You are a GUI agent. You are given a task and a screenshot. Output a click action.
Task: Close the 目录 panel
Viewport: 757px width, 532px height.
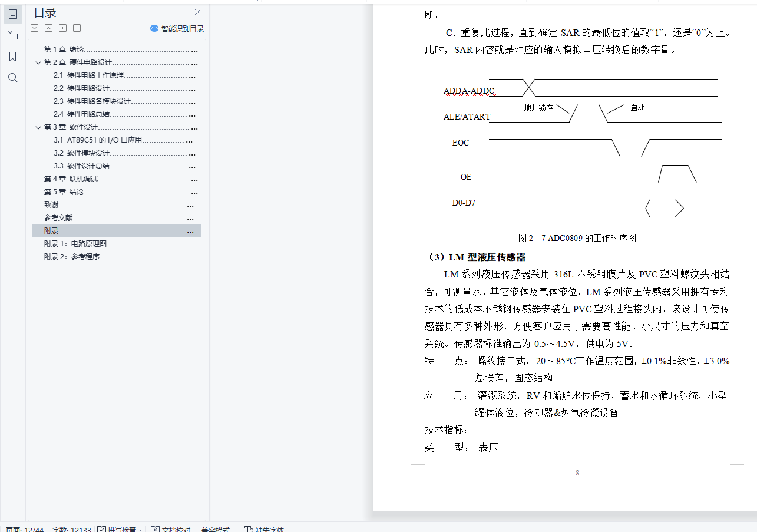click(x=198, y=12)
